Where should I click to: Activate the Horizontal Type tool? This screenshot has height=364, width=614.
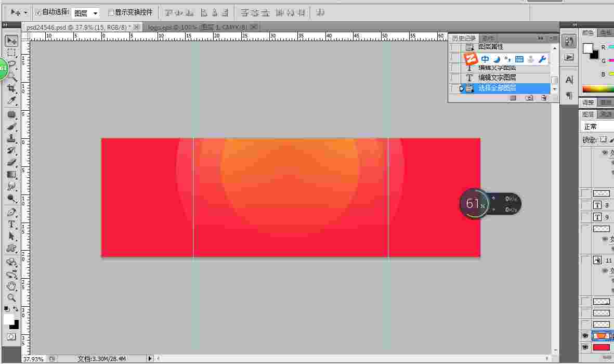[x=11, y=224]
